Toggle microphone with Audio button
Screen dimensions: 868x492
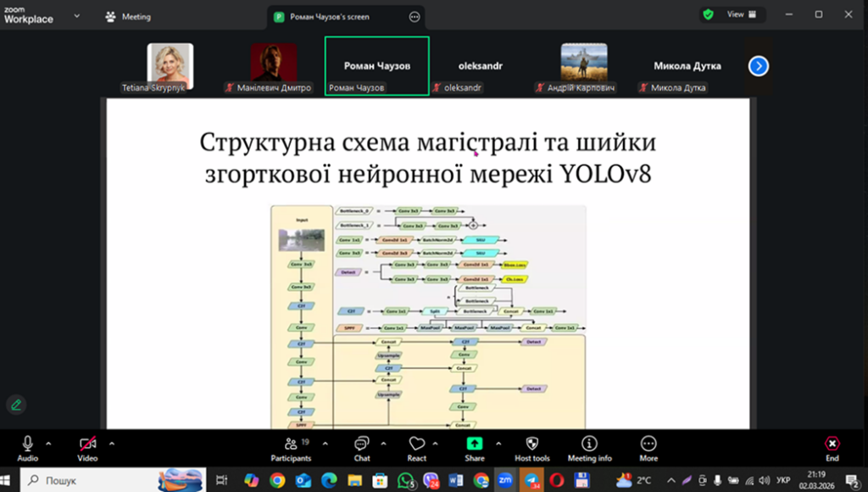coord(27,444)
